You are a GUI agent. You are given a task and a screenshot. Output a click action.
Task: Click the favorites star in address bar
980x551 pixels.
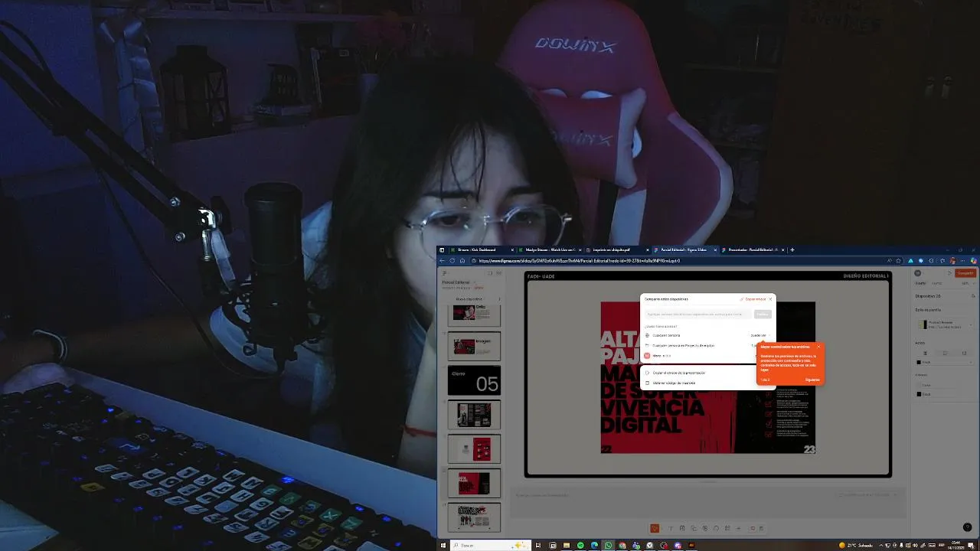click(898, 260)
